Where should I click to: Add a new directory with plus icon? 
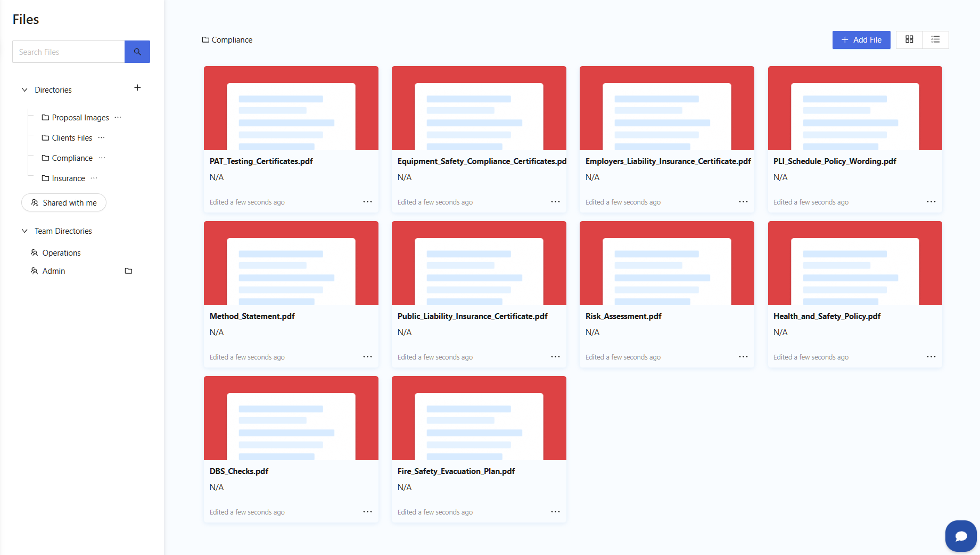pos(137,88)
